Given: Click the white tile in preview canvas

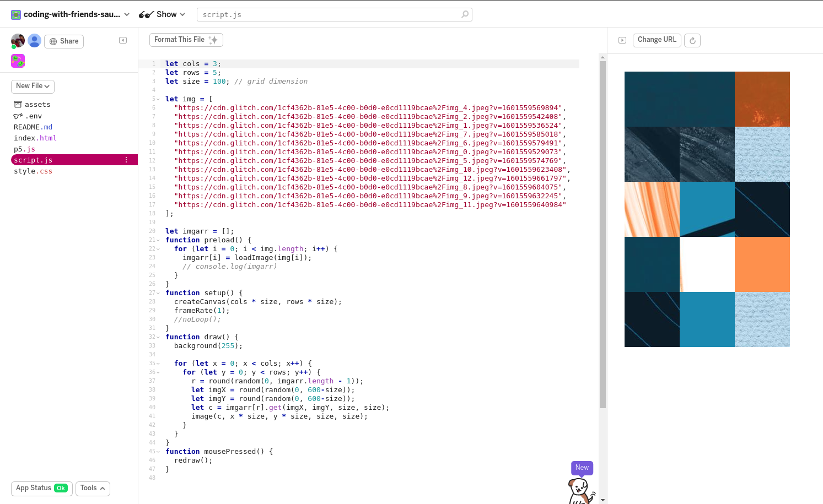Looking at the screenshot, I should pos(707,264).
